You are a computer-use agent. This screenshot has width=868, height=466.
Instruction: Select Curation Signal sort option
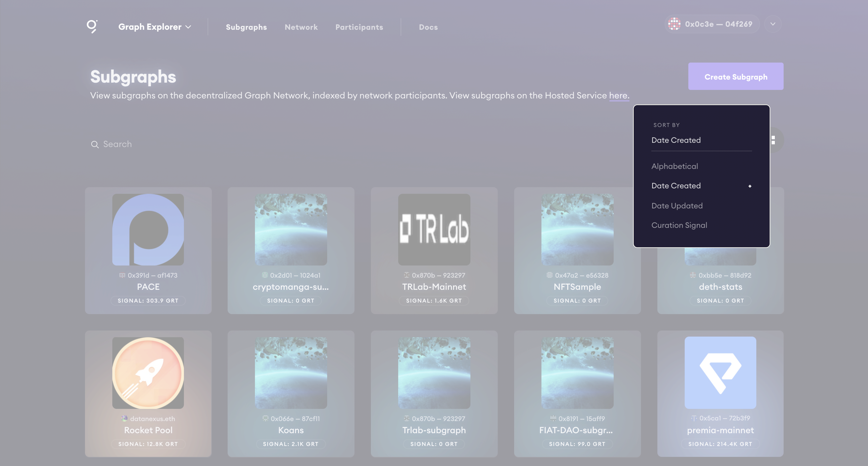coord(679,225)
